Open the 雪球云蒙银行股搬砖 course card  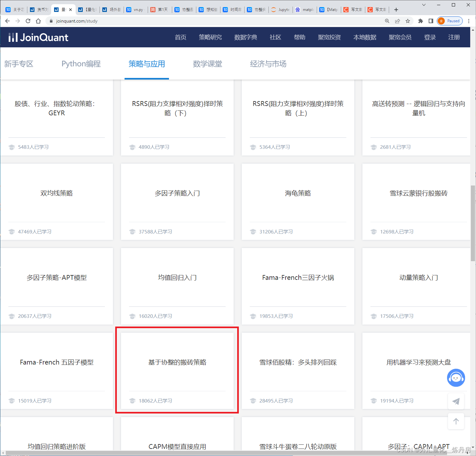(x=416, y=202)
